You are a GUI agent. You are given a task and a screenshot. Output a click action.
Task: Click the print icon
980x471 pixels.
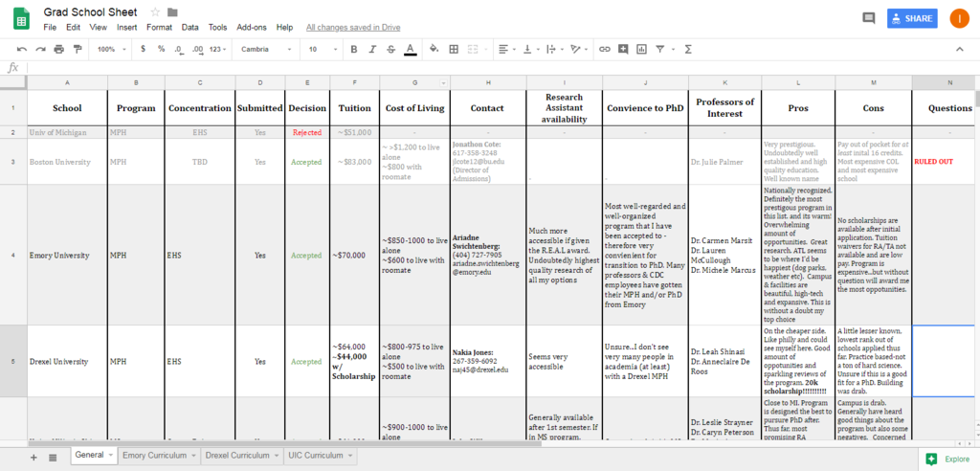pos(58,49)
